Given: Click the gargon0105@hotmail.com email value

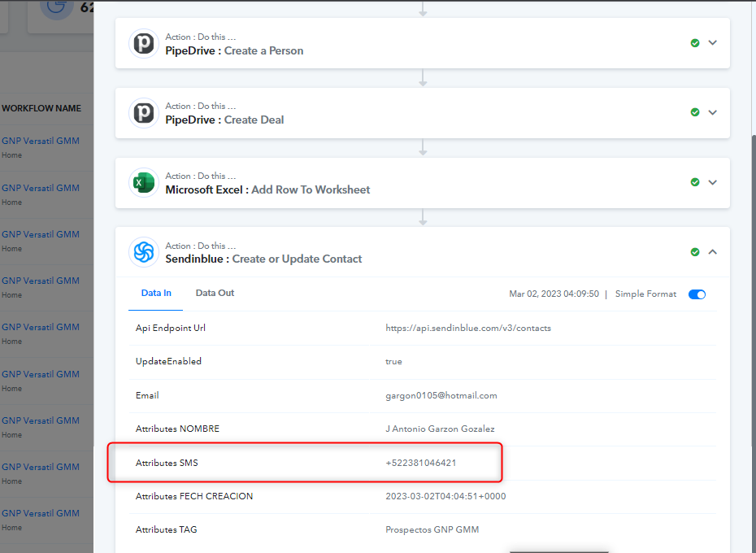Looking at the screenshot, I should (x=441, y=396).
